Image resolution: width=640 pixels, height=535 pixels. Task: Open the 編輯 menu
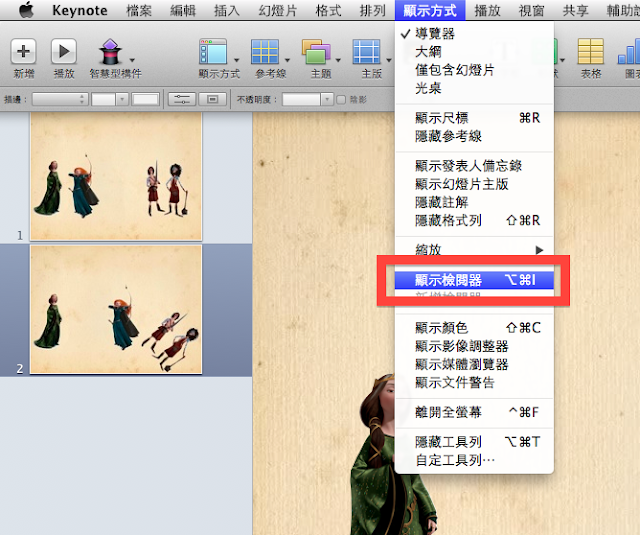[x=183, y=10]
